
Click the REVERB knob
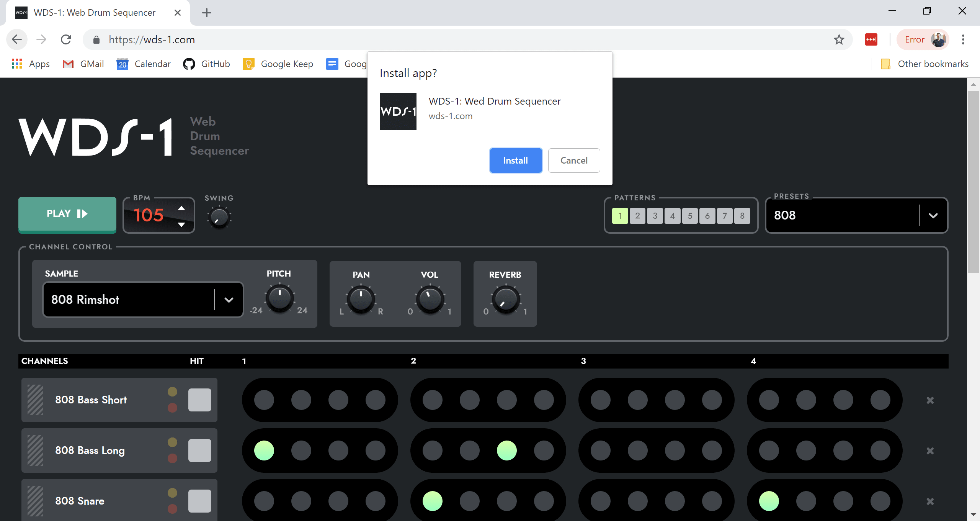pos(506,299)
